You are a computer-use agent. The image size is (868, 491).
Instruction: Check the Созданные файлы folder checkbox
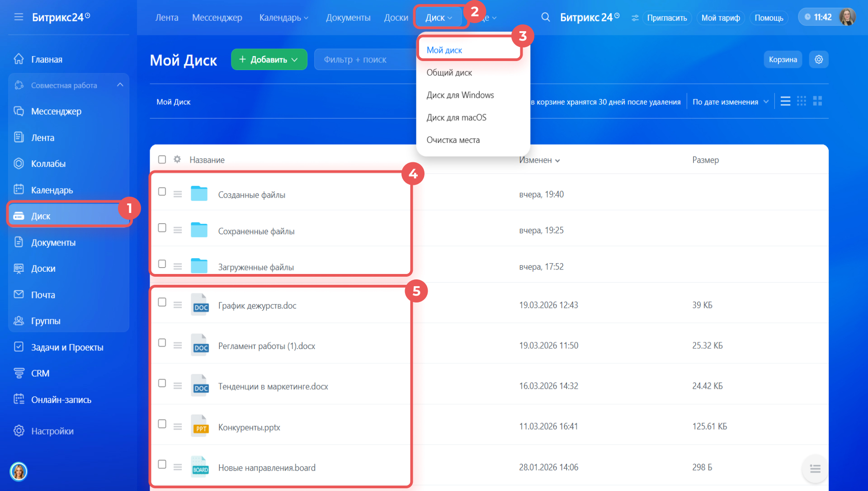click(162, 192)
